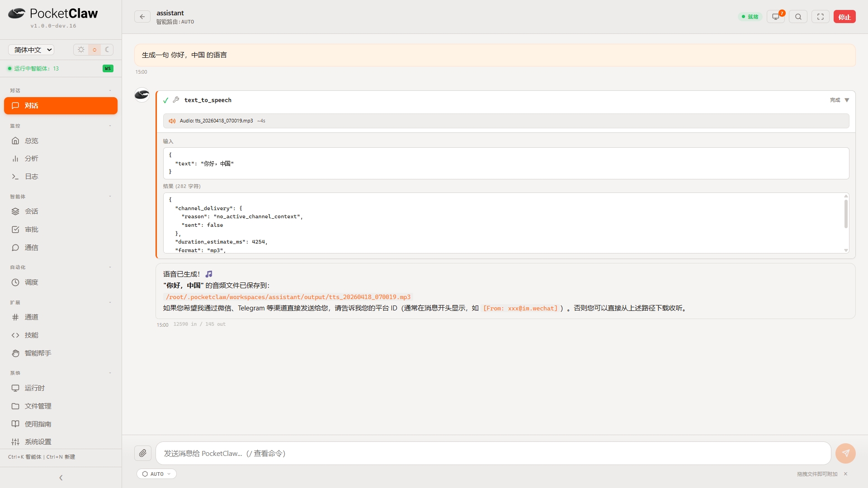The height and width of the screenshot is (488, 868).
Task: Go to 使用指南 user guide
Action: 61,424
